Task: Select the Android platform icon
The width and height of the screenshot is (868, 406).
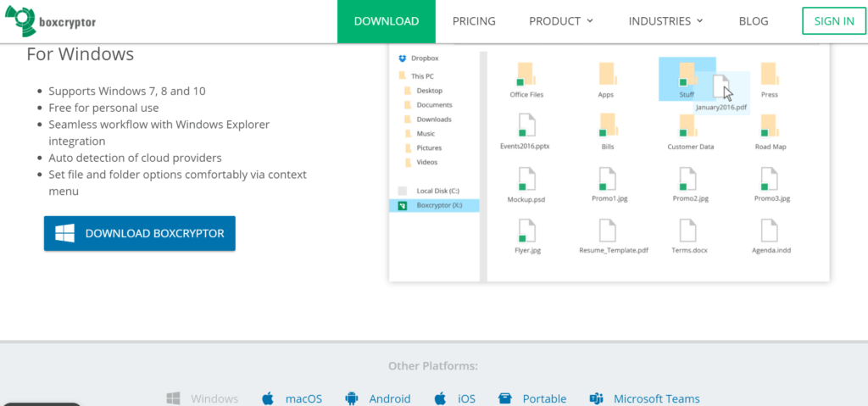Action: click(x=352, y=398)
